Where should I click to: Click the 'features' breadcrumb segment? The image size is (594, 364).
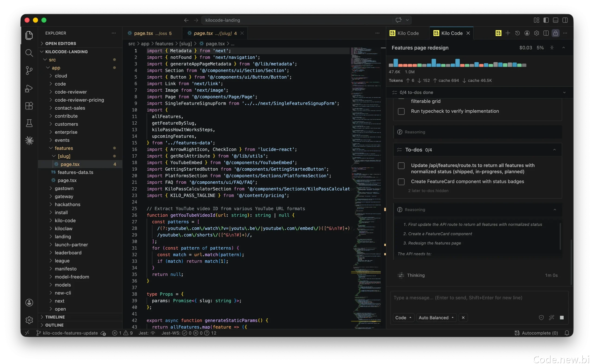click(164, 44)
